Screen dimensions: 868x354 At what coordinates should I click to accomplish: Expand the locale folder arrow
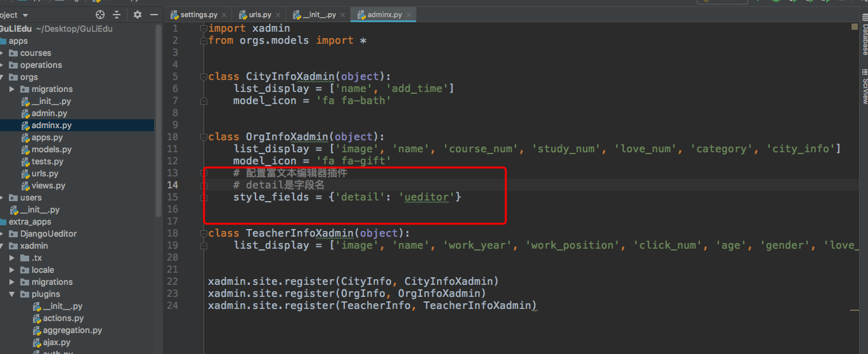[x=12, y=270]
